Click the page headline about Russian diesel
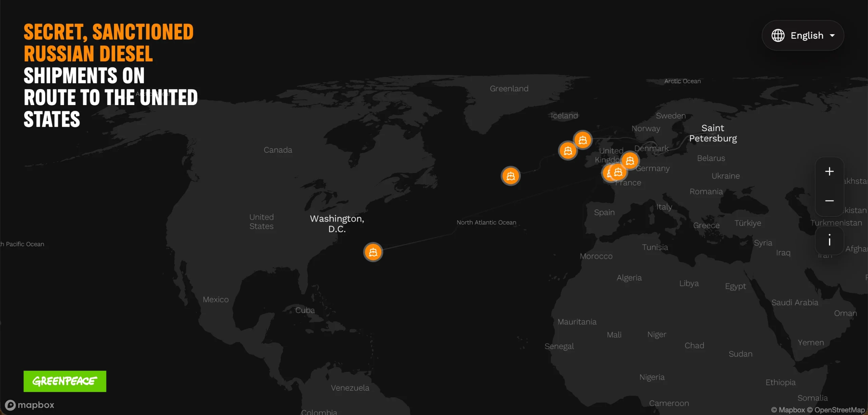This screenshot has height=415, width=868. tap(111, 75)
